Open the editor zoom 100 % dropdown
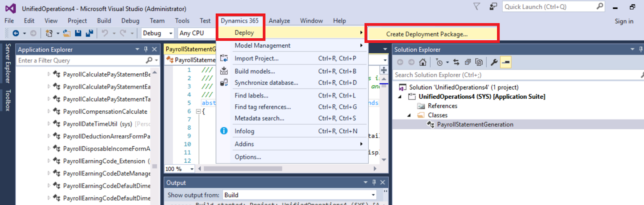Viewport: 644px width, 205px height. (x=192, y=169)
